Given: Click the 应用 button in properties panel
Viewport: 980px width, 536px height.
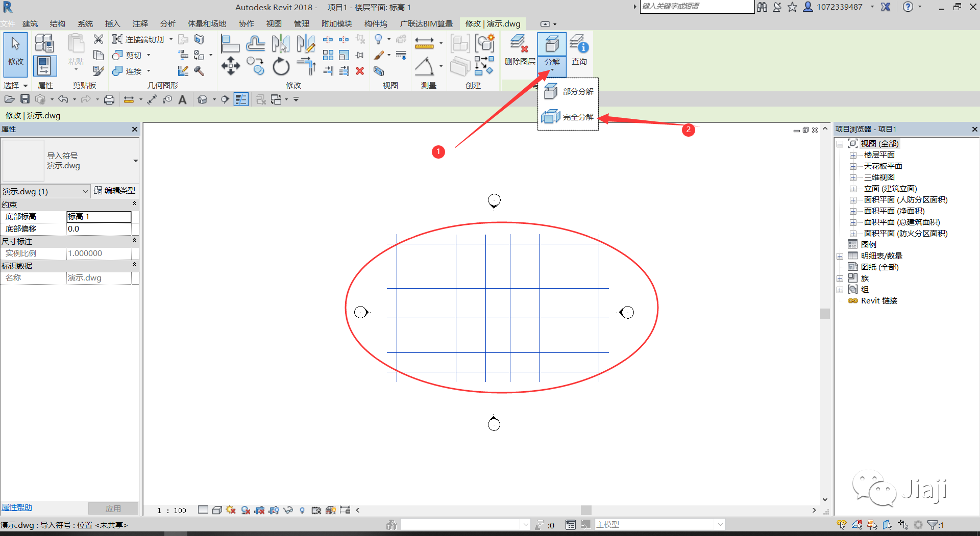Looking at the screenshot, I should click(x=113, y=508).
